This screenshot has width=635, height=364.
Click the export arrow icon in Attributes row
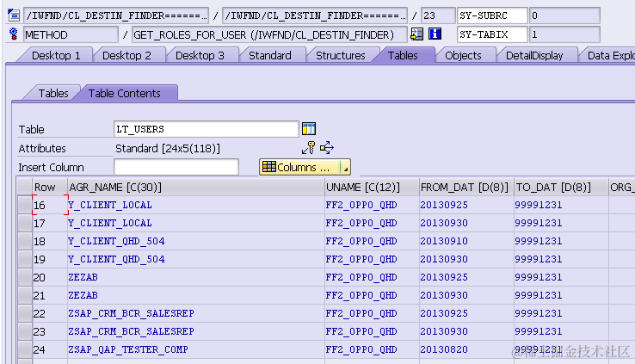pyautogui.click(x=327, y=148)
